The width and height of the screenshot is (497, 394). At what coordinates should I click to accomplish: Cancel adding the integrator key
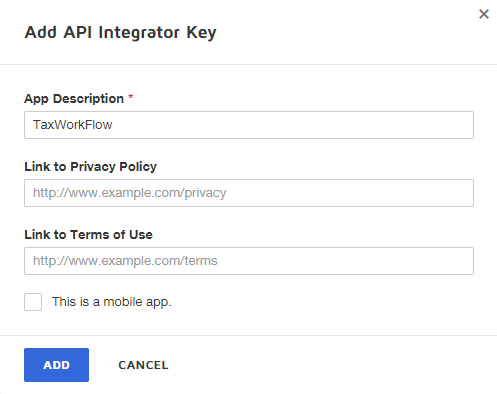pyautogui.click(x=143, y=365)
